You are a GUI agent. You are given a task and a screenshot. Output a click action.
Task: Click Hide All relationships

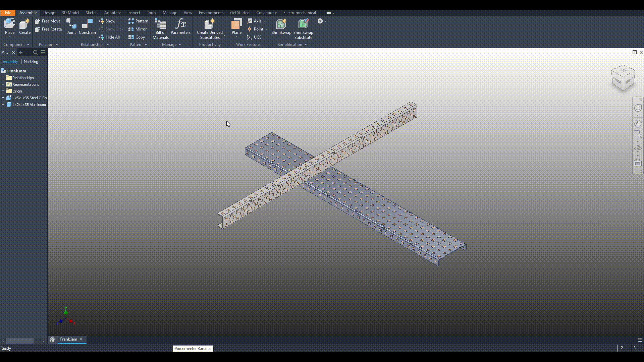click(x=109, y=37)
